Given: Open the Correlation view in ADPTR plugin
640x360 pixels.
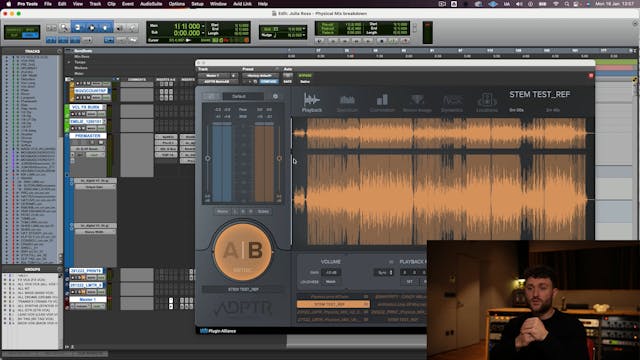Looking at the screenshot, I should pyautogui.click(x=382, y=102).
